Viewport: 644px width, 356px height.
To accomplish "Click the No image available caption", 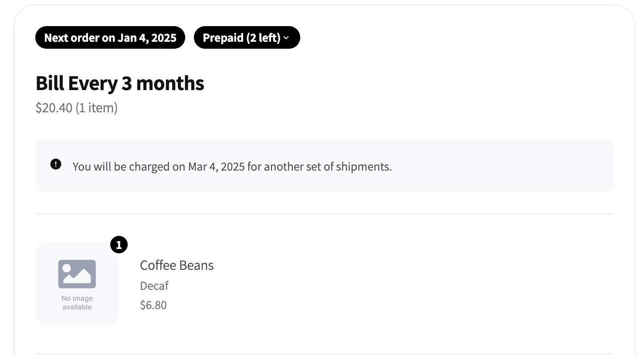I will coord(77,302).
